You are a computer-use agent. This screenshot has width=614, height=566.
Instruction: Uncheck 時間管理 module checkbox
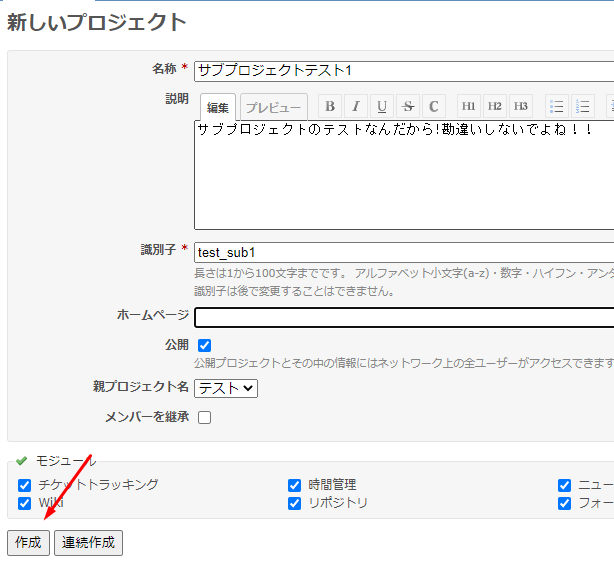coord(294,485)
